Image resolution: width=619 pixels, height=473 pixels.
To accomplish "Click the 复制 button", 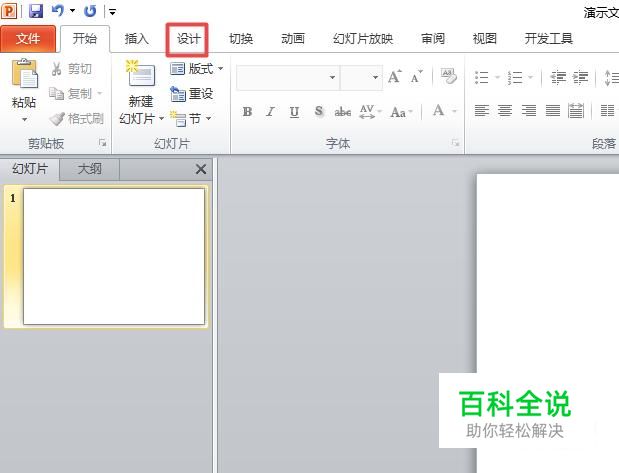I will [71, 94].
